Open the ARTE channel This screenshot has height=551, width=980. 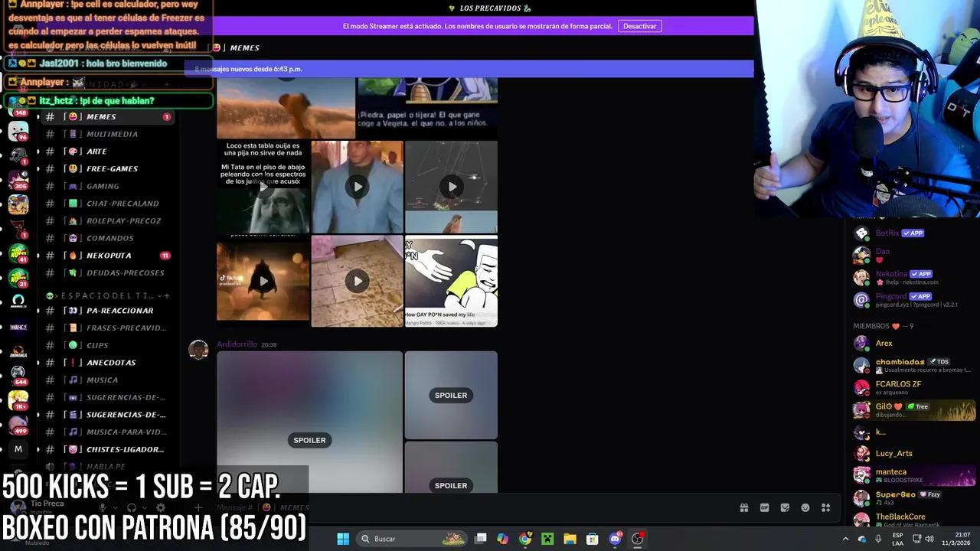[107, 152]
